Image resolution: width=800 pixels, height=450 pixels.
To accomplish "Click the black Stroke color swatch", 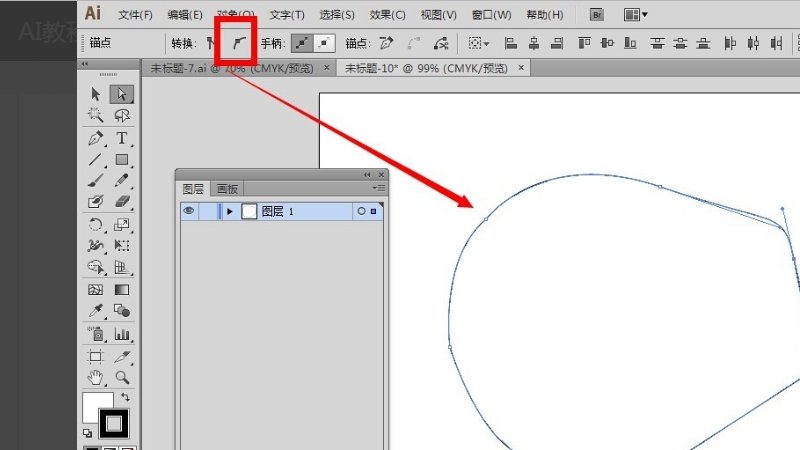I will [x=113, y=423].
